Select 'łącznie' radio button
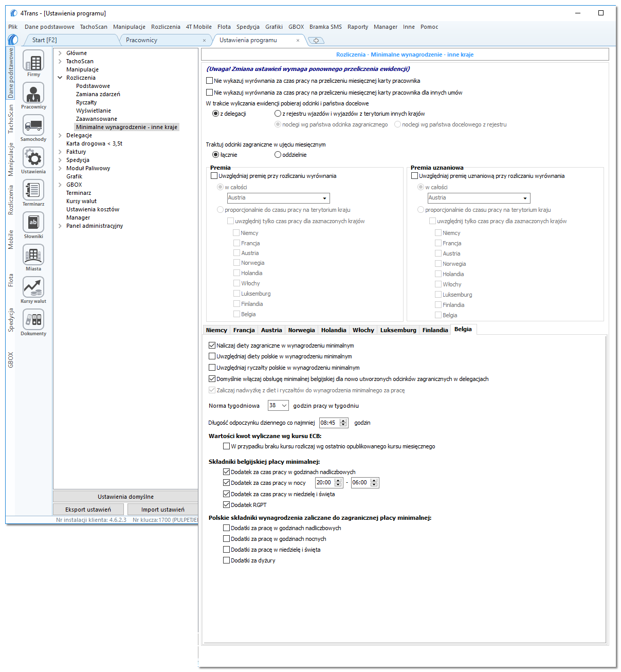Image resolution: width=621 pixels, height=672 pixels. (x=216, y=155)
